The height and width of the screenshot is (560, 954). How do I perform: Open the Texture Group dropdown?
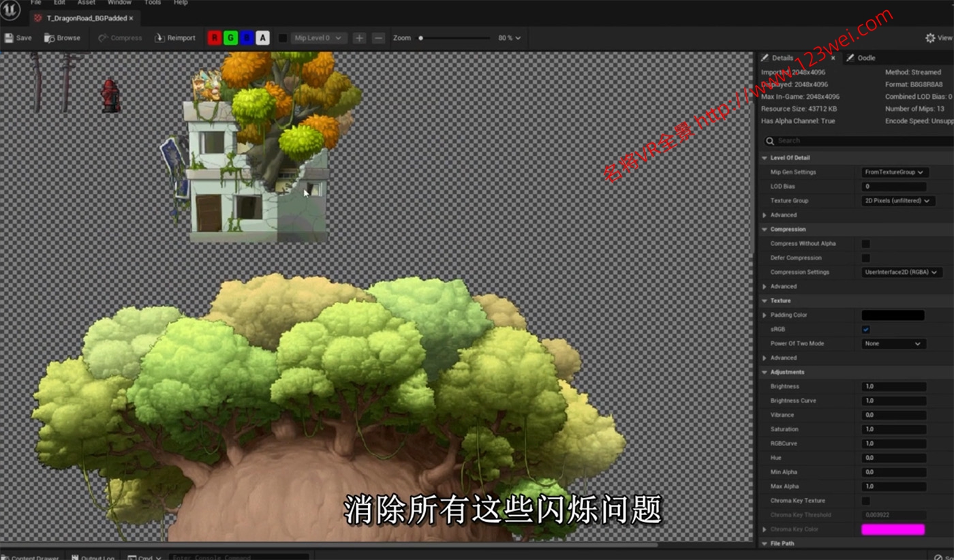click(896, 201)
